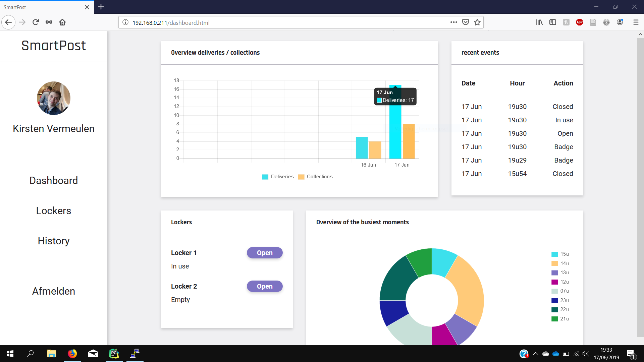The width and height of the screenshot is (644, 362).
Task: Open the History sidebar item
Action: tap(54, 241)
